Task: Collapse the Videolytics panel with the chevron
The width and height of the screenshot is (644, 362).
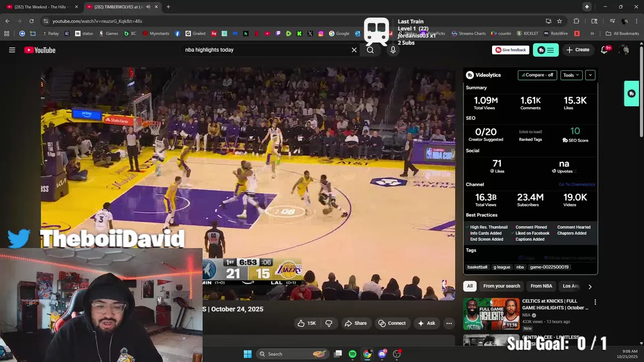Action: [590, 75]
